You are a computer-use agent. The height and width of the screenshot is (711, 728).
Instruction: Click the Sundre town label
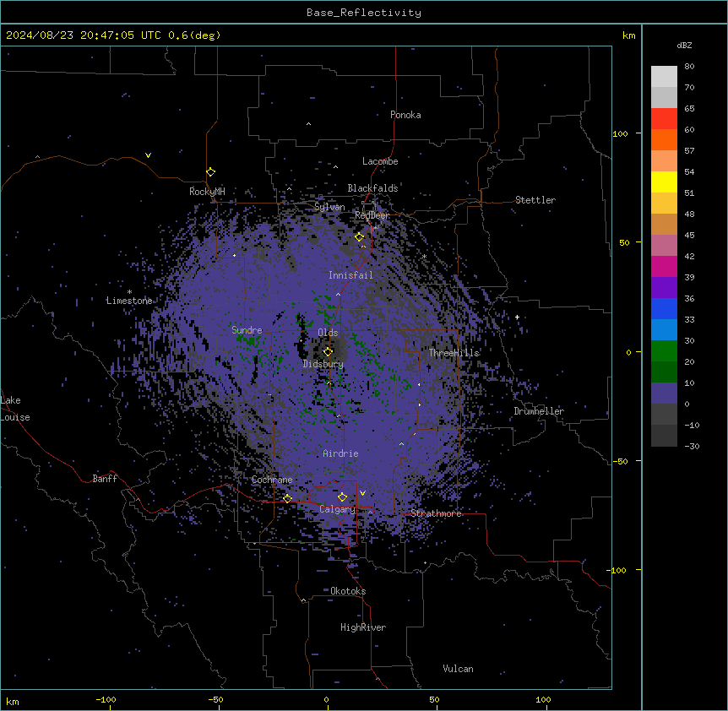click(247, 330)
